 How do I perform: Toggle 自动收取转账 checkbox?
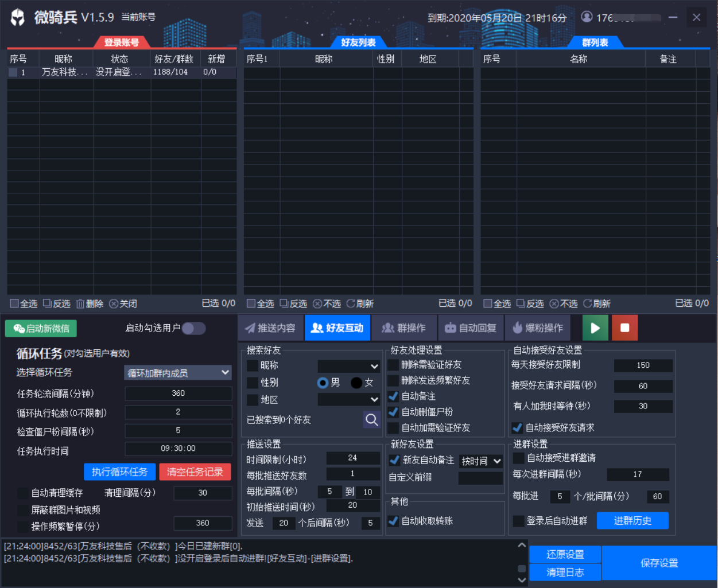(x=393, y=521)
